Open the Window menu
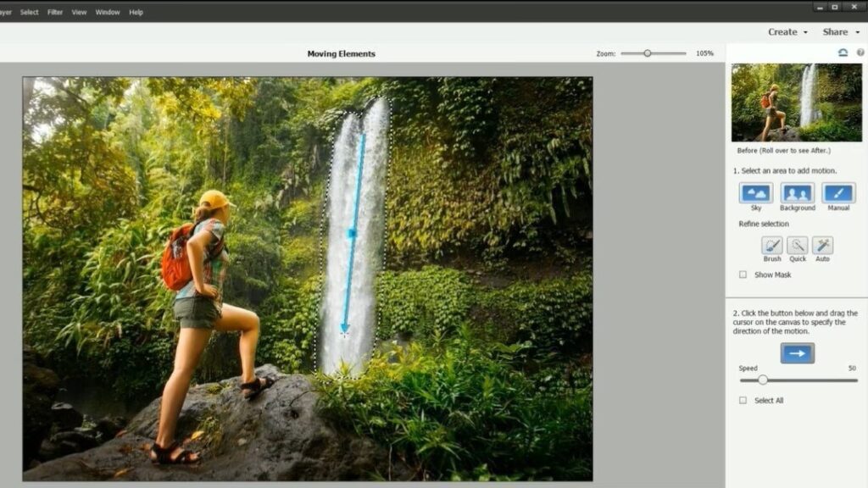The height and width of the screenshot is (488, 868). click(x=108, y=13)
